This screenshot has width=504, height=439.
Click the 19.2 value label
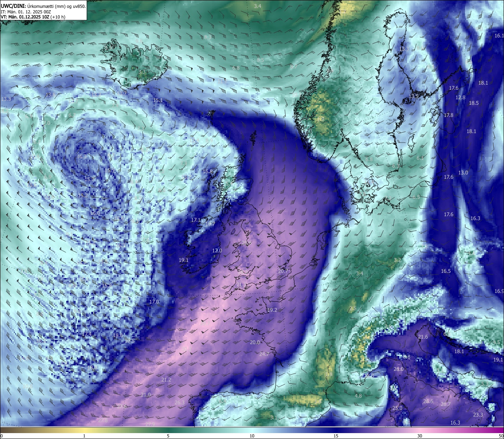tap(272, 310)
